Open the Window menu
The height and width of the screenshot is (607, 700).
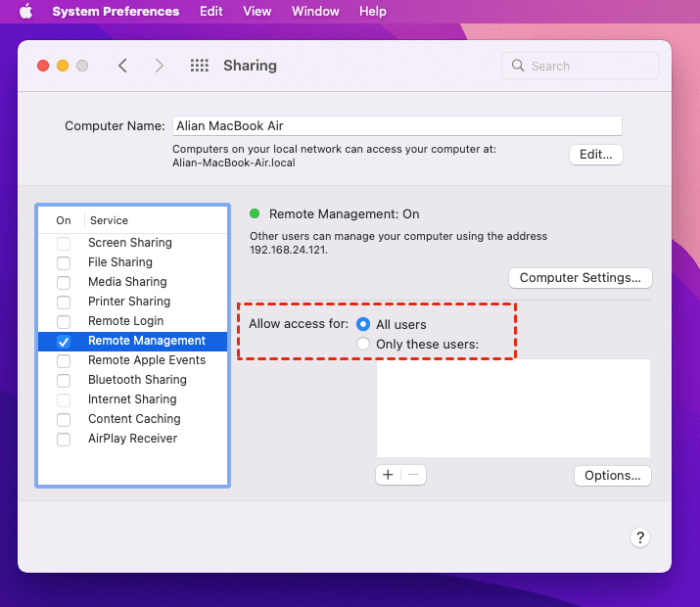click(315, 12)
